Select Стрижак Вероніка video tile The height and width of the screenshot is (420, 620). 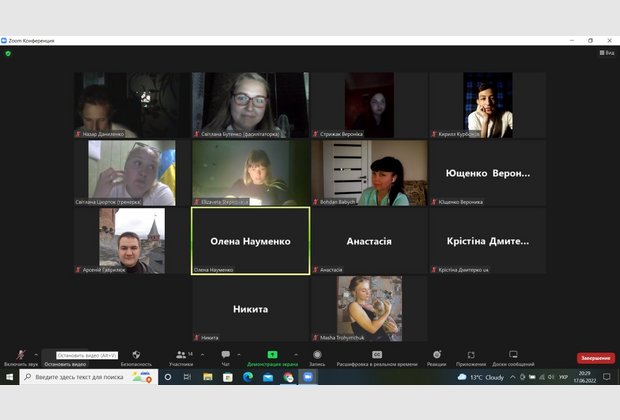(x=369, y=105)
